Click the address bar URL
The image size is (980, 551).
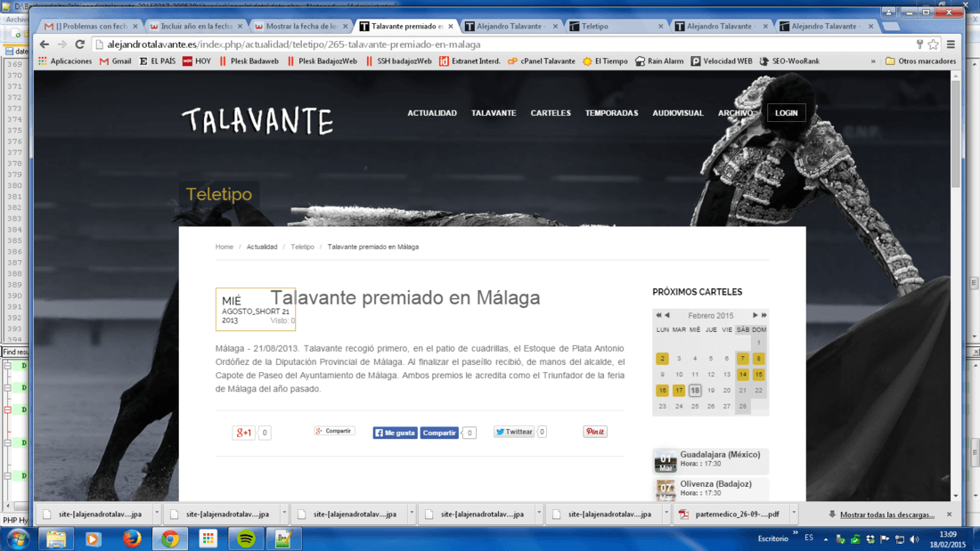click(x=294, y=45)
